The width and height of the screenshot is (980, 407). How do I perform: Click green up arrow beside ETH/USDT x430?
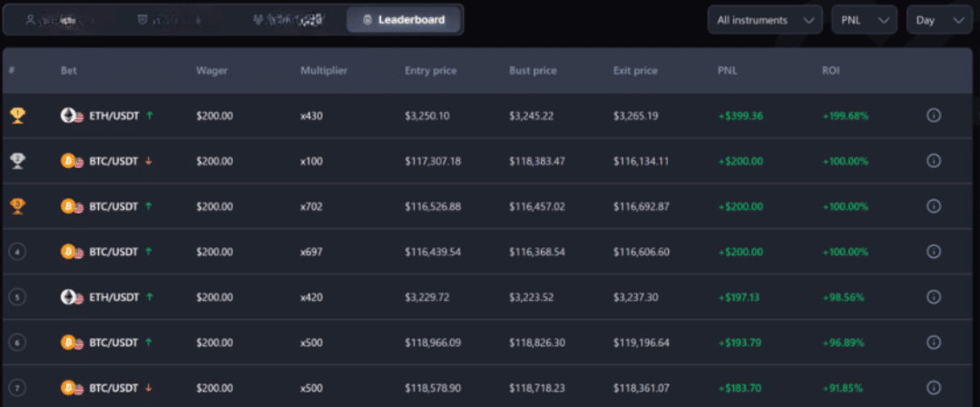150,115
